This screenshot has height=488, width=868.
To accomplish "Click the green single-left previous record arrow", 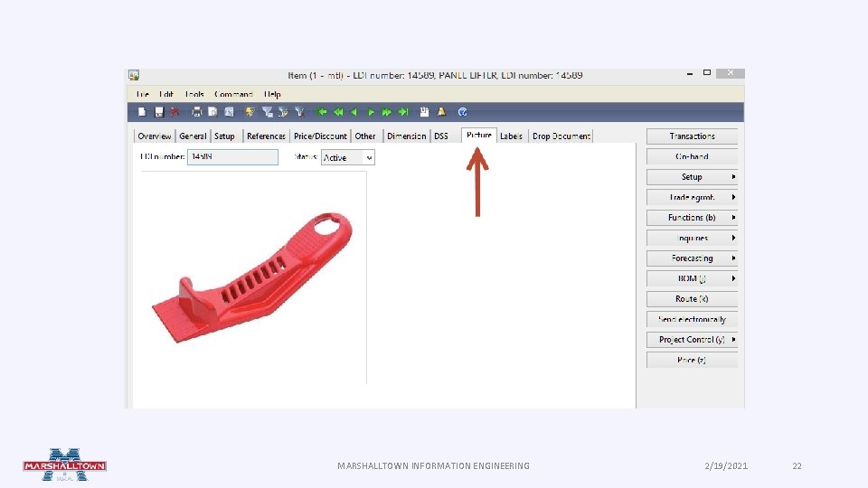I will pos(354,112).
